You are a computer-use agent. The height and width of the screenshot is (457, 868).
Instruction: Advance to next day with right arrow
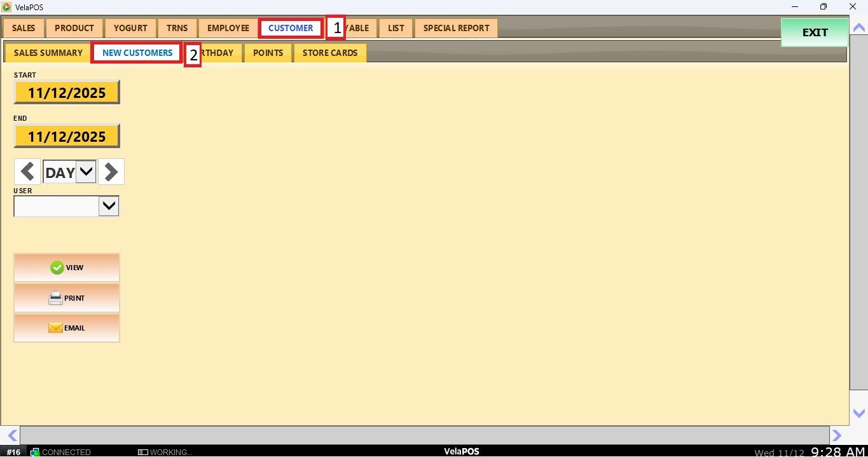[111, 172]
